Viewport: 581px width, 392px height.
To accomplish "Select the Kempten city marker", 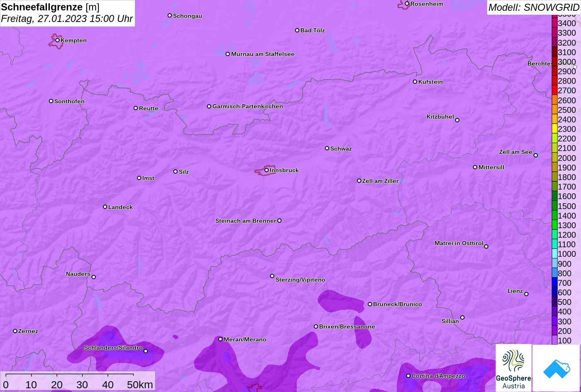I will coord(57,40).
